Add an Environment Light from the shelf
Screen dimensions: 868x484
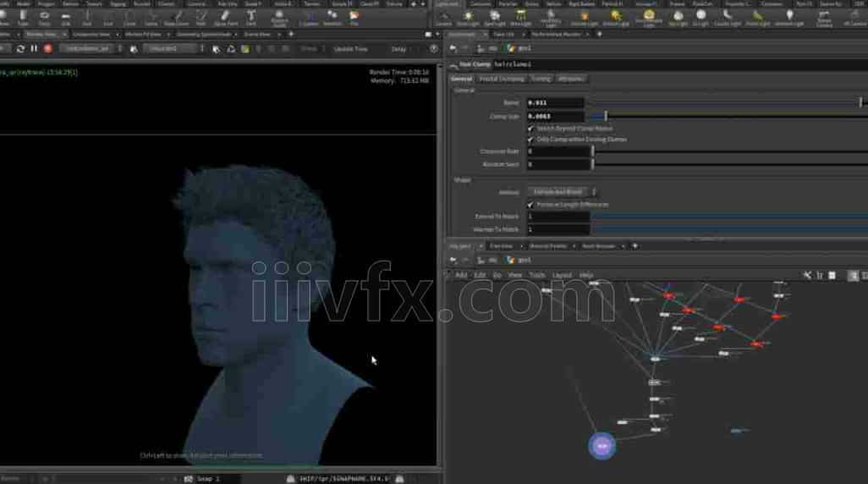pyautogui.click(x=649, y=19)
